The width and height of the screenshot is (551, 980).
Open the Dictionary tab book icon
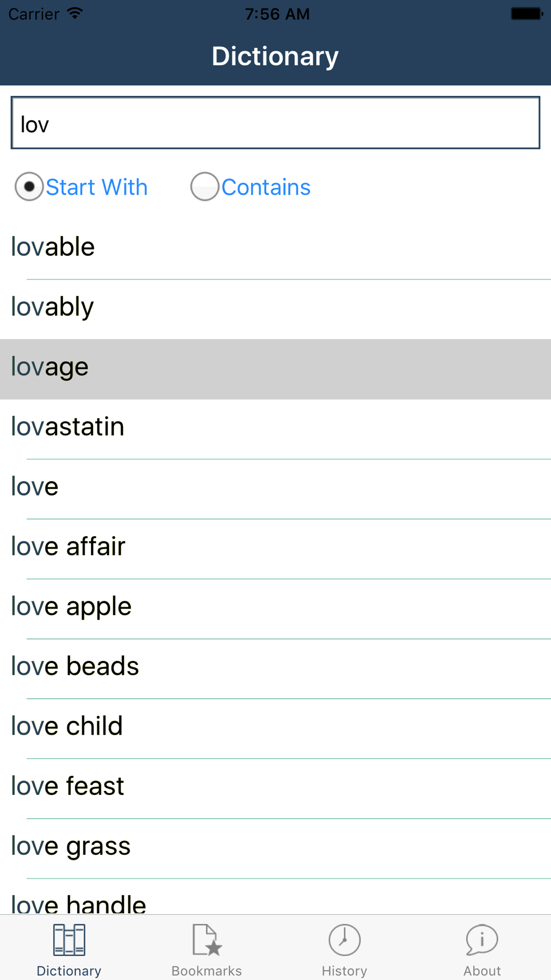(x=69, y=940)
